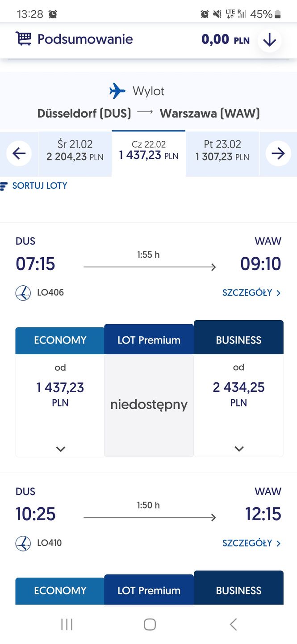Click the right arrow for later dates

click(278, 153)
